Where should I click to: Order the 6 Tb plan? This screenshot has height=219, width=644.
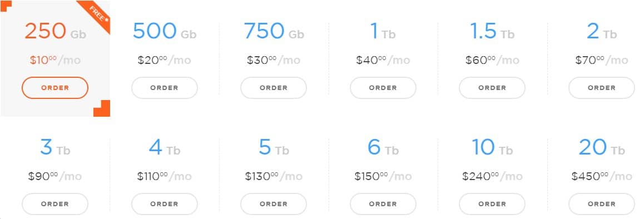pos(383,204)
